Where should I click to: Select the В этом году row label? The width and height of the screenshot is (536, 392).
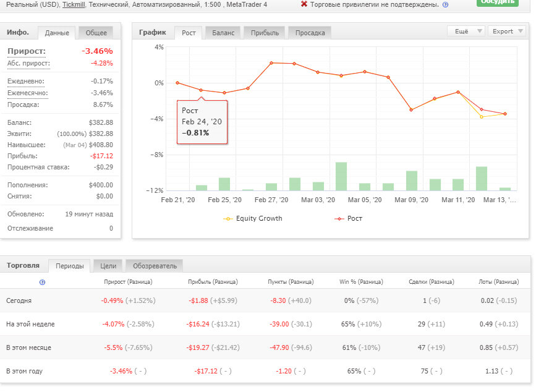coord(24,371)
